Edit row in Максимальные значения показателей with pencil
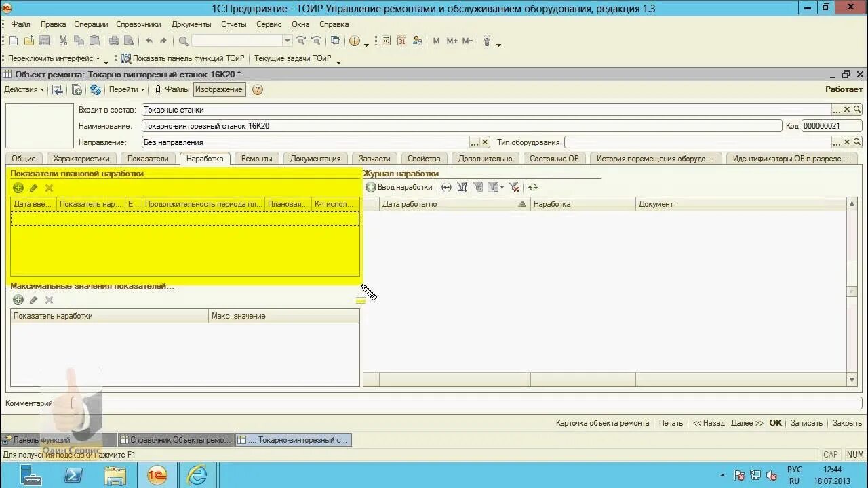 [33, 300]
